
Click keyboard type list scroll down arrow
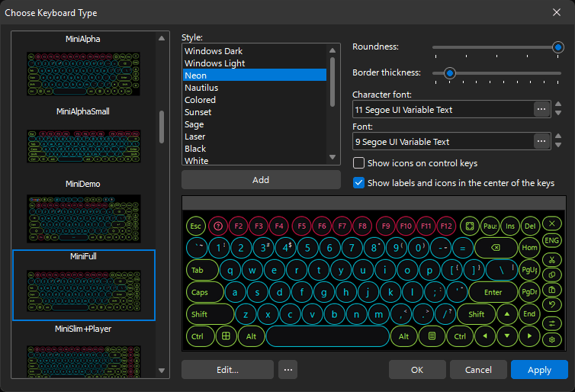162,371
